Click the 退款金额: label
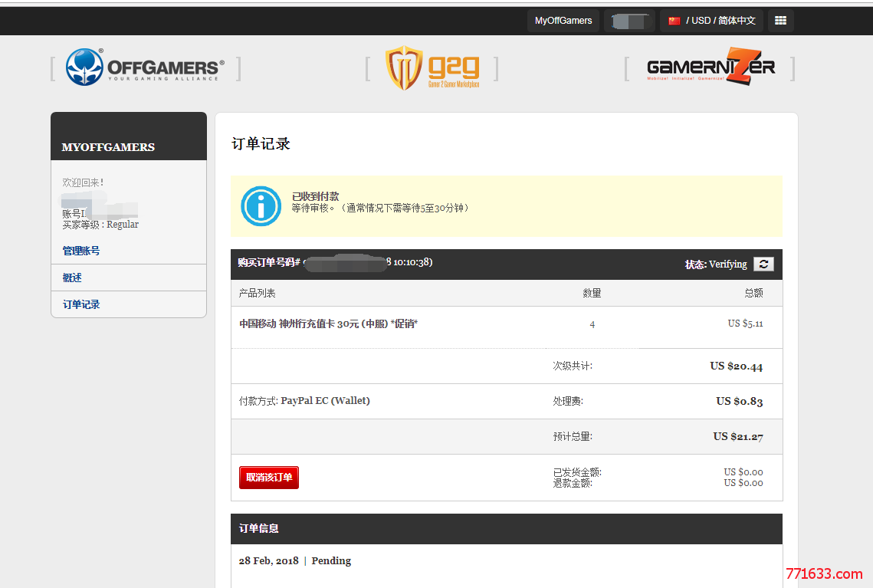The width and height of the screenshot is (873, 588). tap(573, 483)
